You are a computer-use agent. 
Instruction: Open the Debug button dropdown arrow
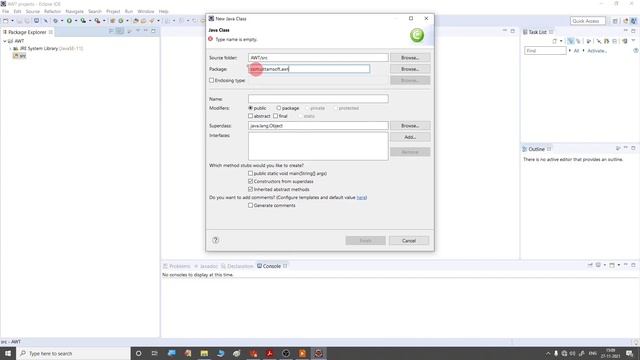click(62, 20)
